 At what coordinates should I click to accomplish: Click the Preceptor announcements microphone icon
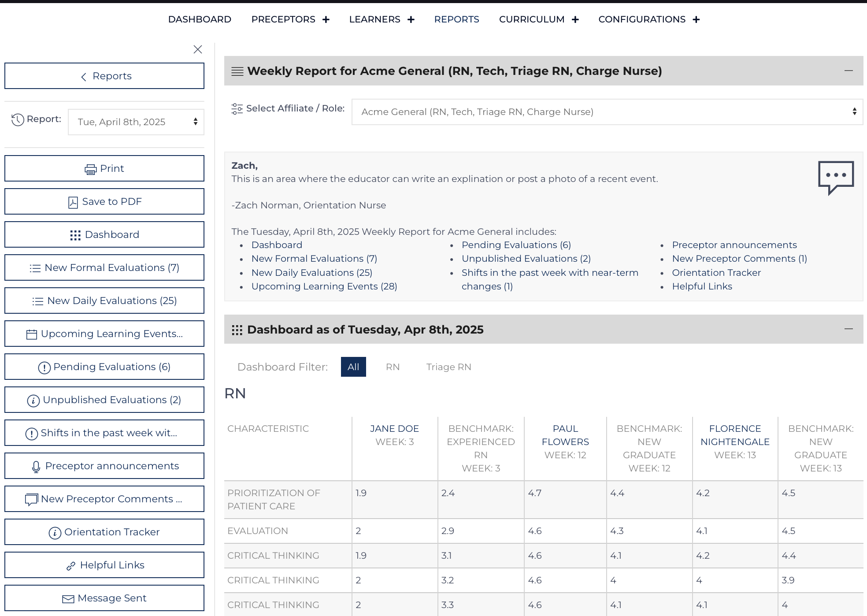[36, 466]
